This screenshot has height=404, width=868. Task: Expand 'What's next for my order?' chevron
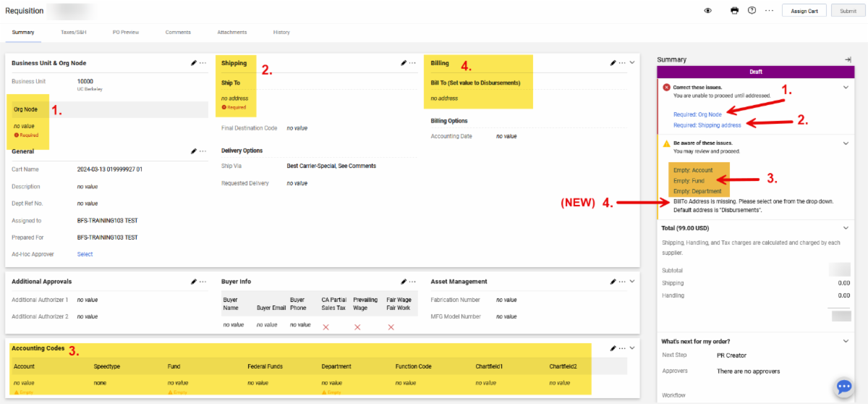pos(846,341)
